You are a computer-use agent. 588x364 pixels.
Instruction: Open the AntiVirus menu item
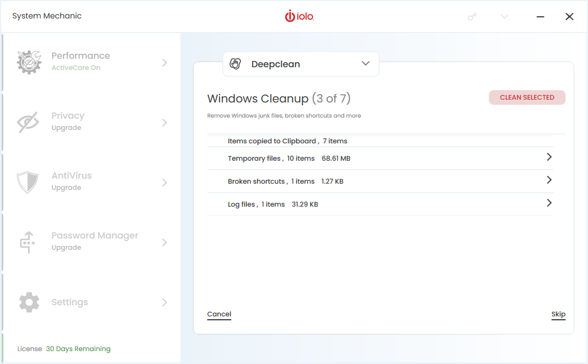coord(91,182)
